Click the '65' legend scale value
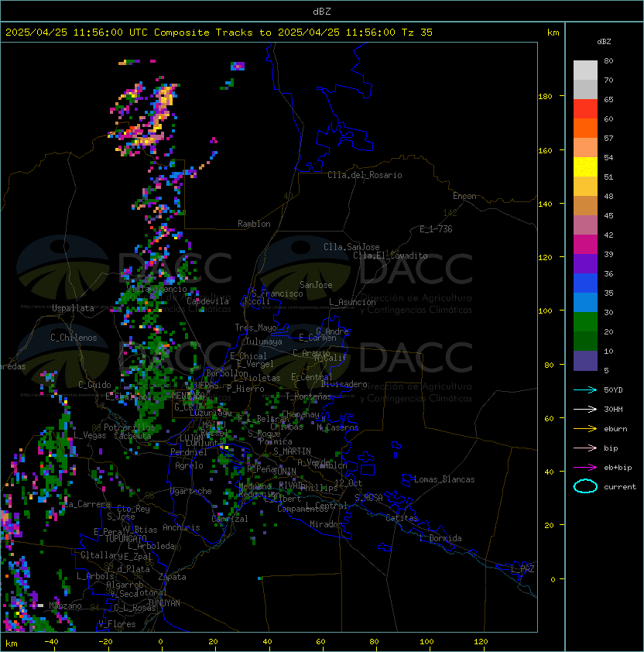 608,100
